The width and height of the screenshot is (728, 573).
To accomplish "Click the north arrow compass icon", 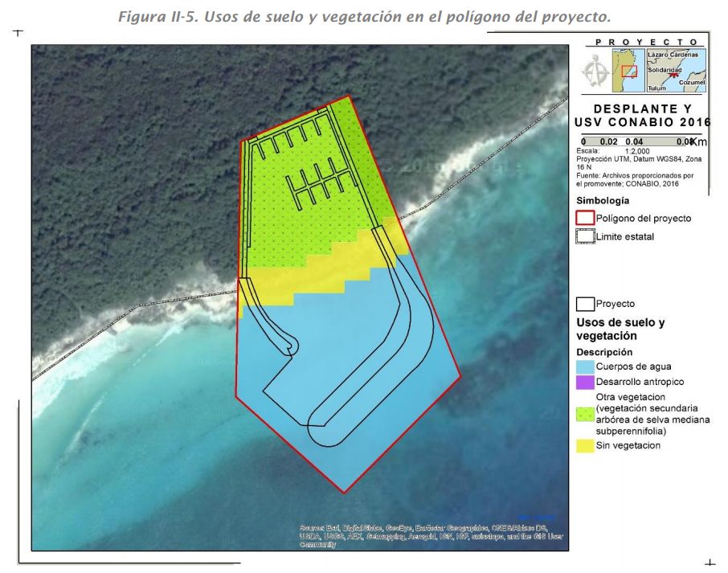I will (595, 71).
